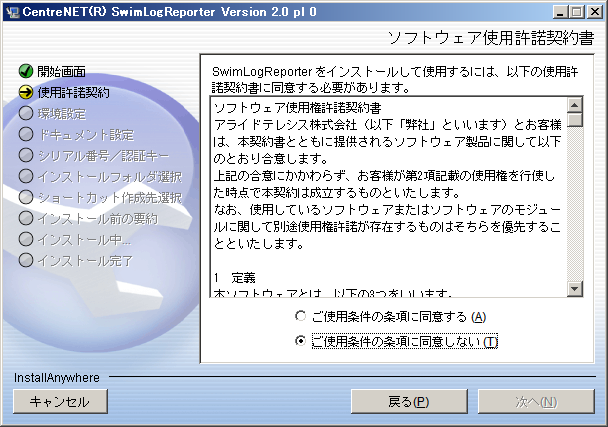Click the InstallAnywhere label
The height and width of the screenshot is (427, 608).
tap(57, 377)
